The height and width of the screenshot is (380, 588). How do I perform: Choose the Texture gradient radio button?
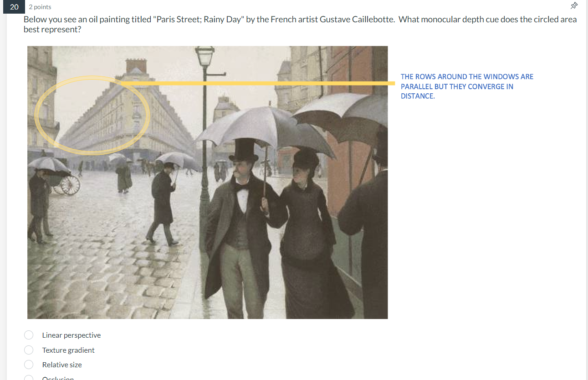(x=29, y=350)
